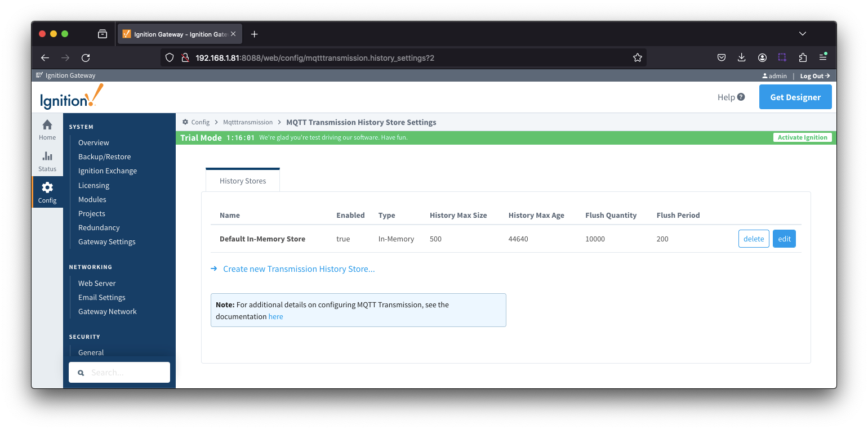Image resolution: width=868 pixels, height=430 pixels.
Task: Open Firefox hamburger menu
Action: pos(823,57)
